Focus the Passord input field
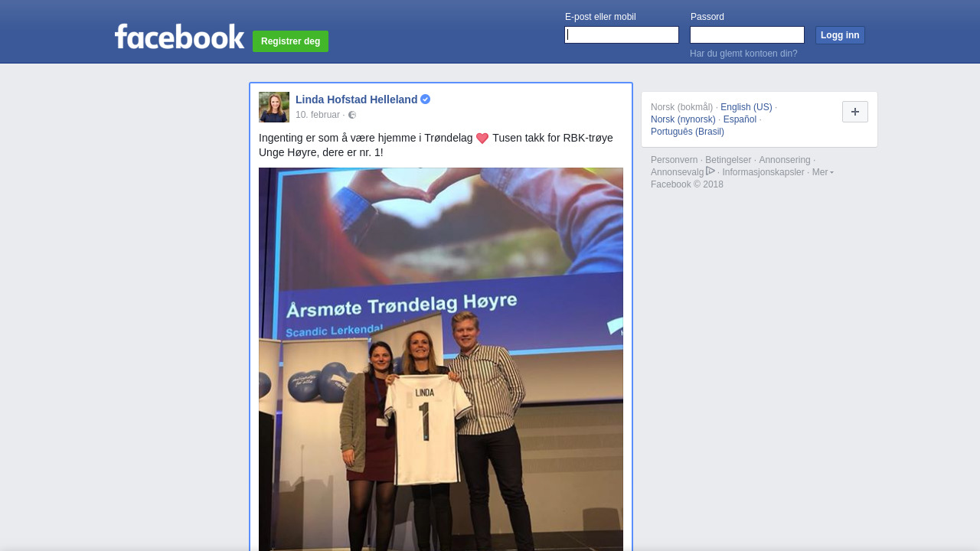The height and width of the screenshot is (551, 980). click(x=747, y=35)
